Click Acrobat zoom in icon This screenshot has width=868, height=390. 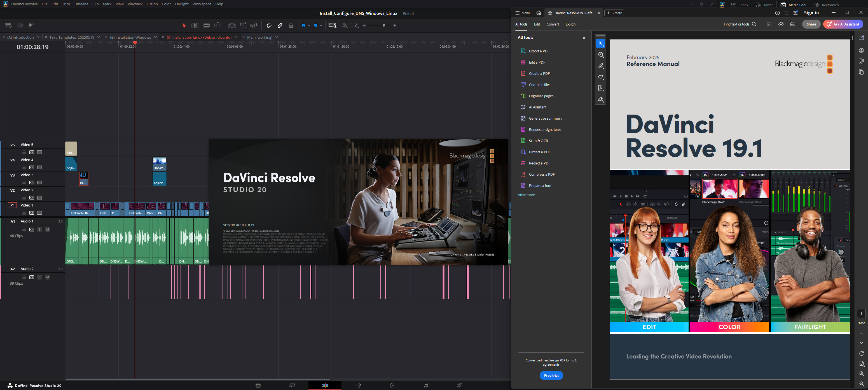[861, 373]
